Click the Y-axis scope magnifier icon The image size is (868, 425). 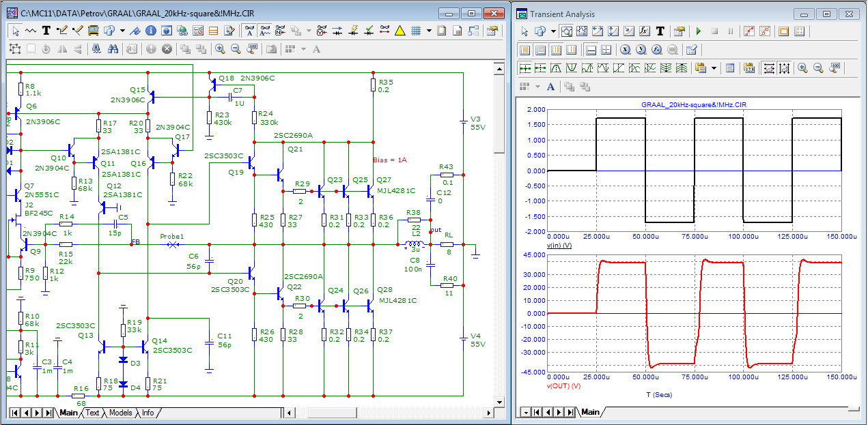[x=641, y=50]
